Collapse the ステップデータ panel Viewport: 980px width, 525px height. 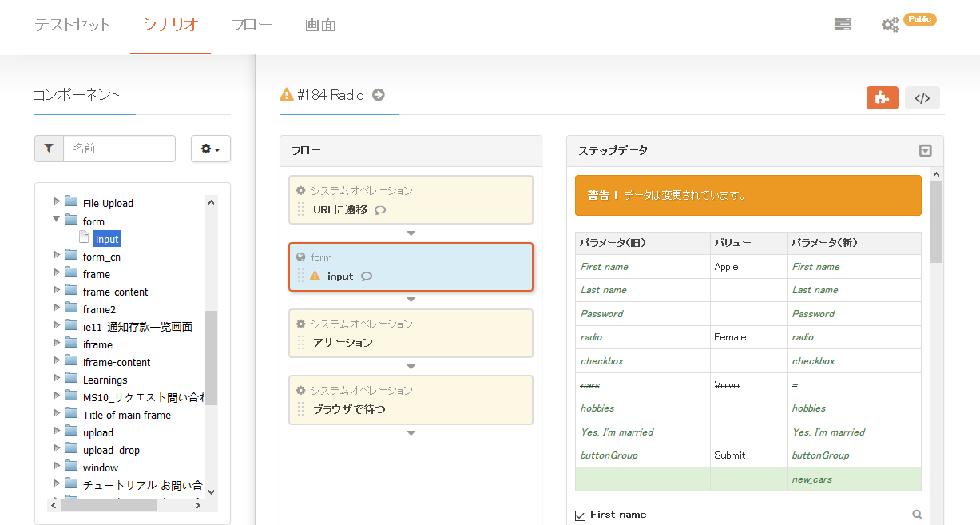click(925, 150)
